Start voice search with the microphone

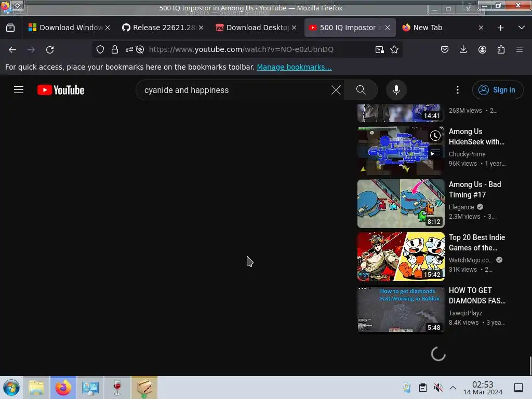[x=396, y=90]
